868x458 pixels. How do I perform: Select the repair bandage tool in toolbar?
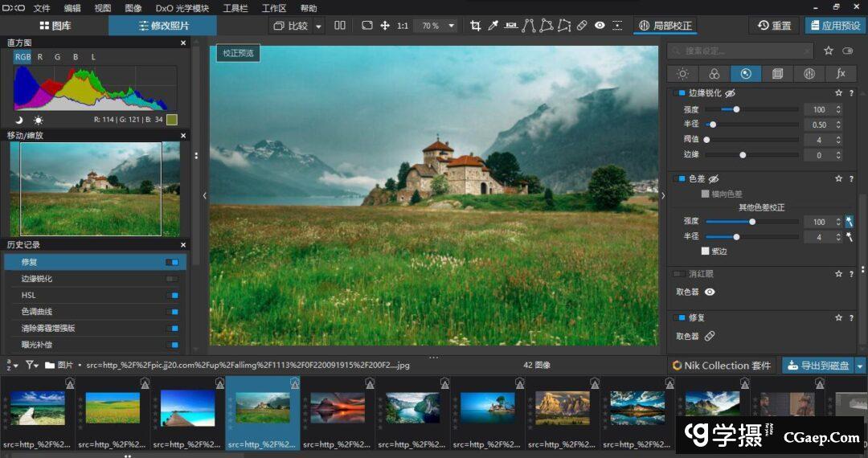582,26
